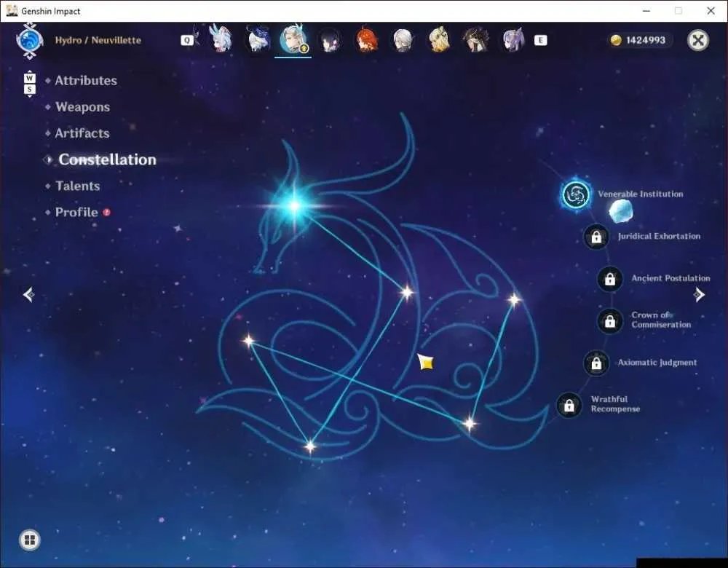728x568 pixels.
Task: Go to next character with right arrow
Action: coord(699,294)
